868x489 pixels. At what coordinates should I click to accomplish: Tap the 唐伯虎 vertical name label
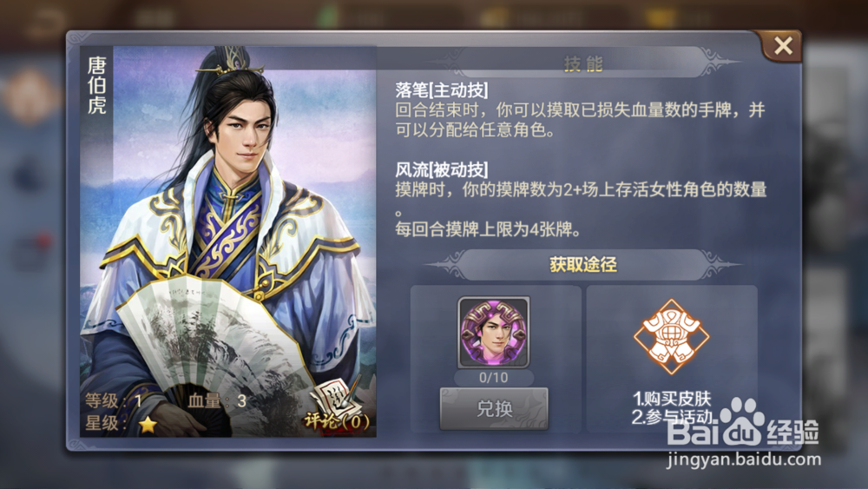(x=97, y=85)
